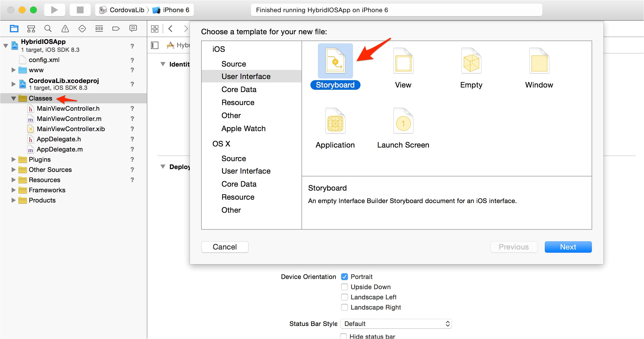Image resolution: width=644 pixels, height=339 pixels.
Task: Collapse the Classes group
Action: 13,99
